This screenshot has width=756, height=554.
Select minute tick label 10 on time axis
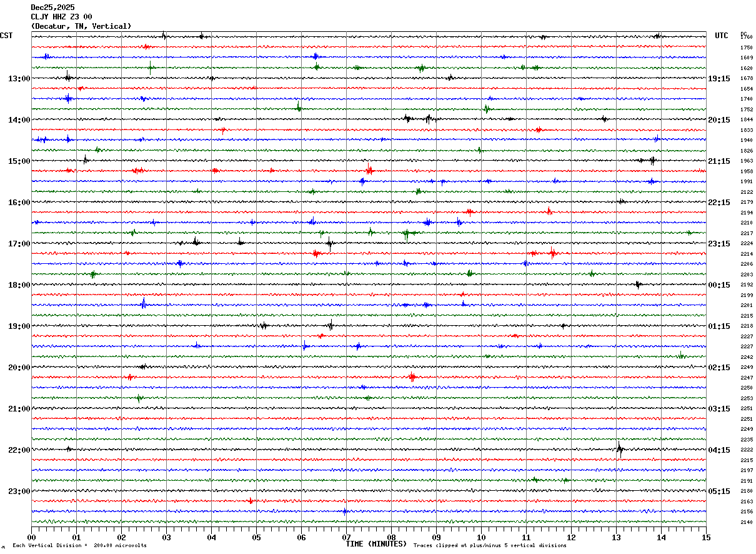pos(481,537)
